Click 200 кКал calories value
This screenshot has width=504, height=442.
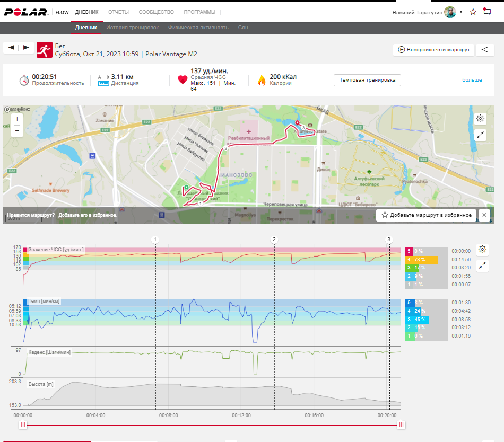click(283, 77)
